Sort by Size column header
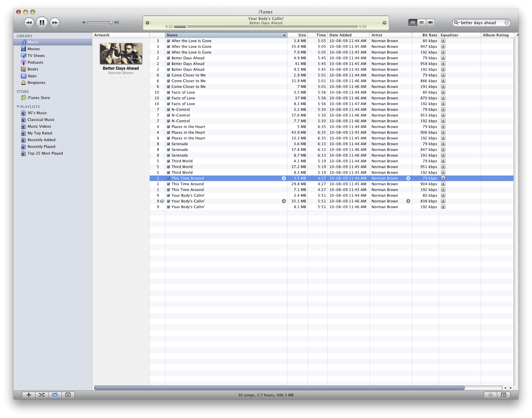The width and height of the screenshot is (532, 418). click(297, 35)
